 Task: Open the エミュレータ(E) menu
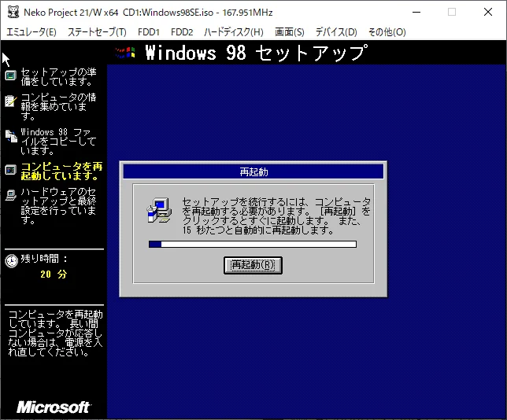(31, 32)
